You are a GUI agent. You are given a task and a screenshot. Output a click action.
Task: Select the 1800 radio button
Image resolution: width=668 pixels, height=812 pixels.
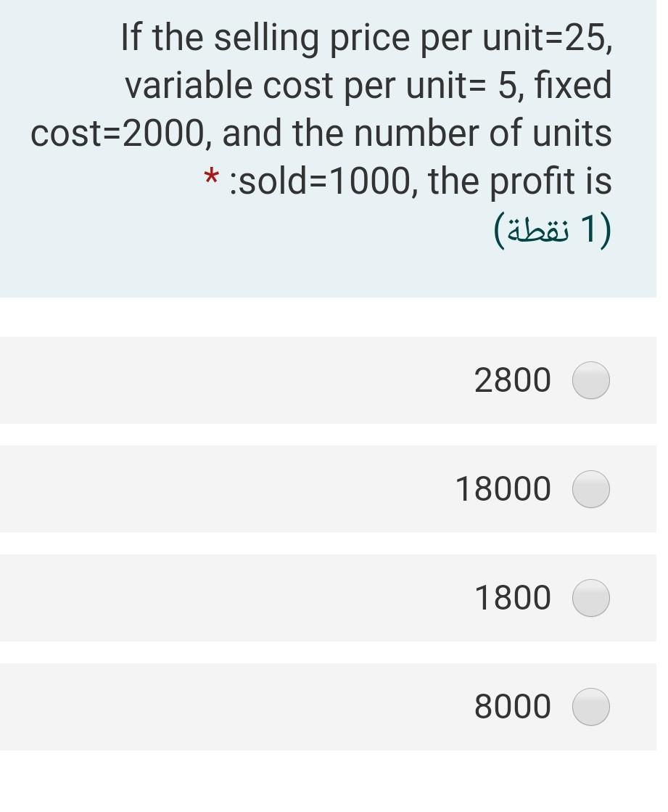[591, 597]
